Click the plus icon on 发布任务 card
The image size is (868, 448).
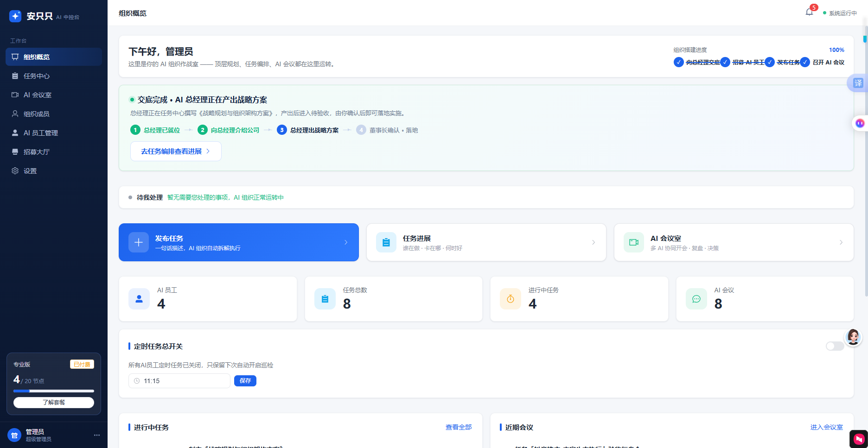point(139,242)
